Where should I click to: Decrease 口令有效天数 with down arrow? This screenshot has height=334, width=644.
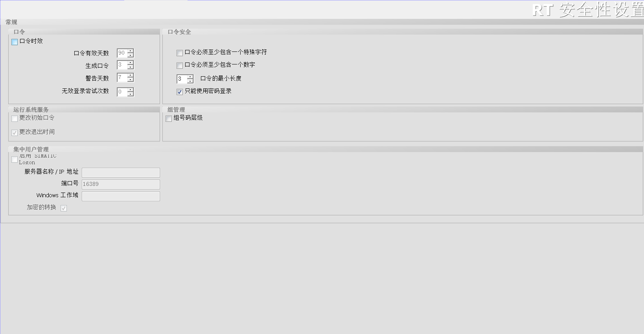(x=131, y=55)
